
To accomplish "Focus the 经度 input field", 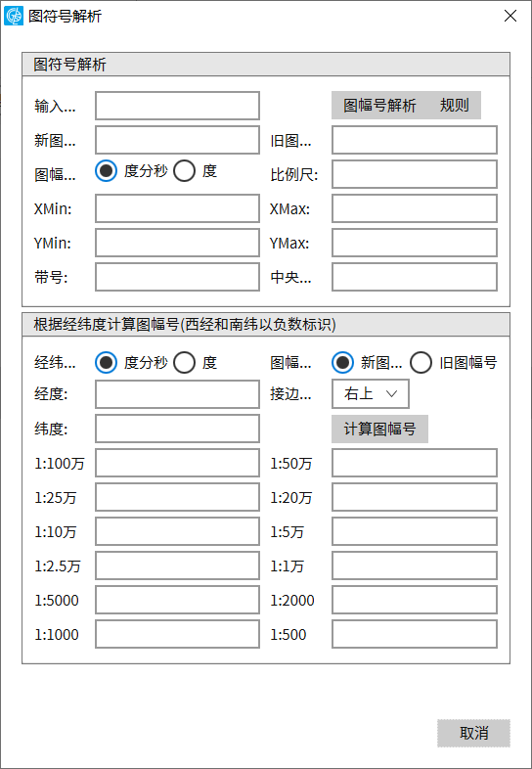I will [178, 394].
